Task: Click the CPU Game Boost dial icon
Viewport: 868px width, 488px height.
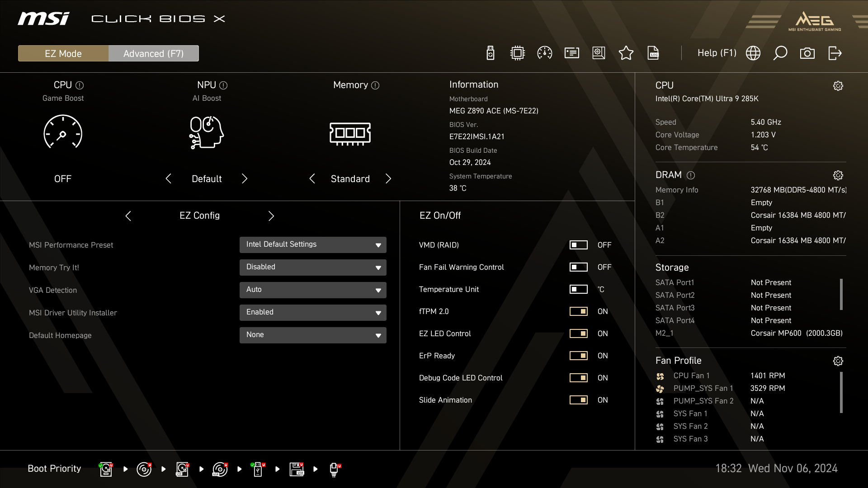Action: click(x=63, y=132)
